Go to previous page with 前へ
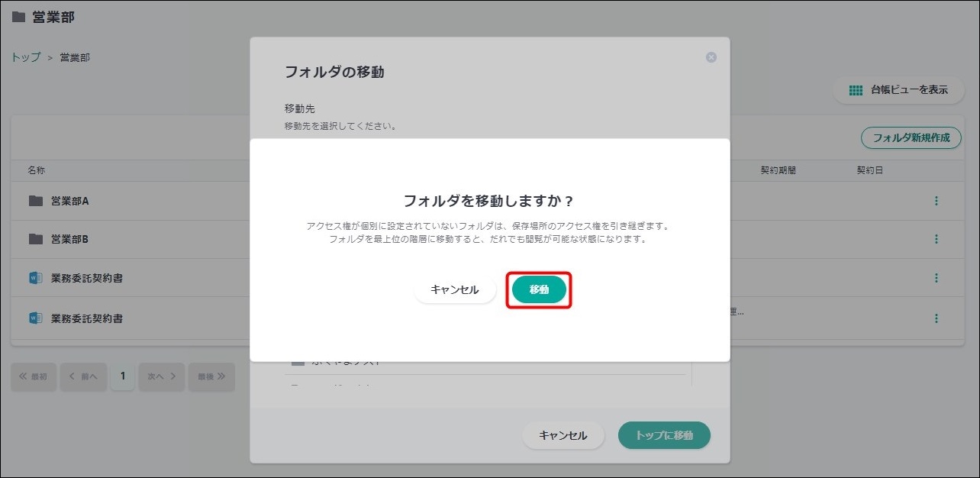Image resolution: width=980 pixels, height=478 pixels. (x=83, y=376)
